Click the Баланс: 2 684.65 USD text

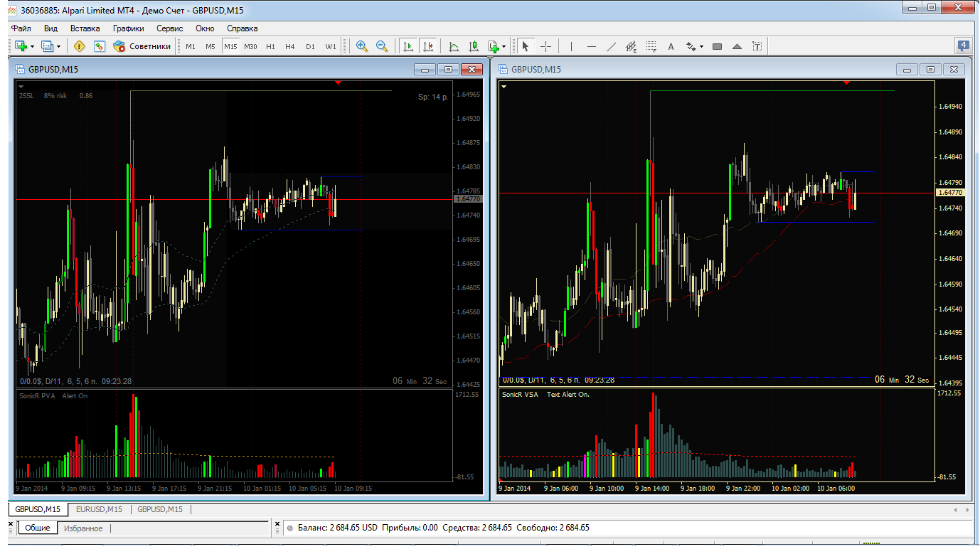click(x=337, y=528)
